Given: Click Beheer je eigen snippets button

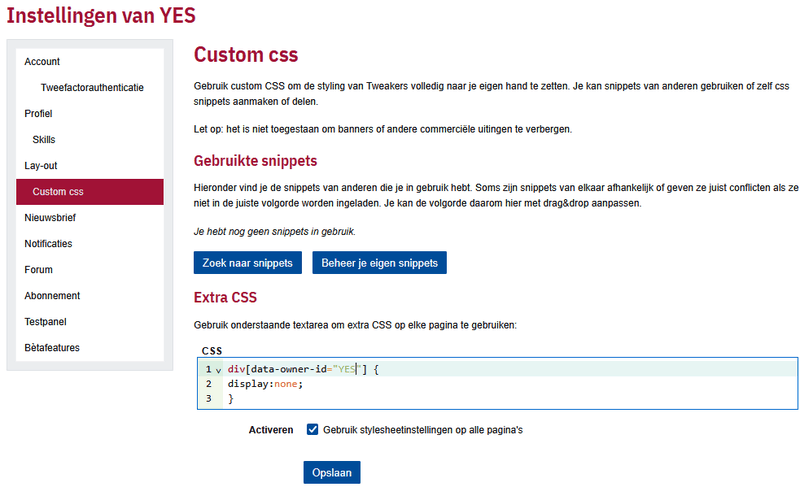Looking at the screenshot, I should [379, 263].
